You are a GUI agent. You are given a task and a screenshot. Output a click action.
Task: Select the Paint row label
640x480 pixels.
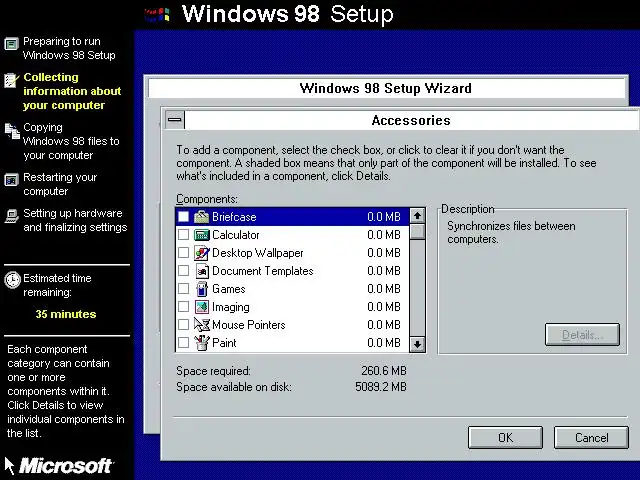pos(224,342)
